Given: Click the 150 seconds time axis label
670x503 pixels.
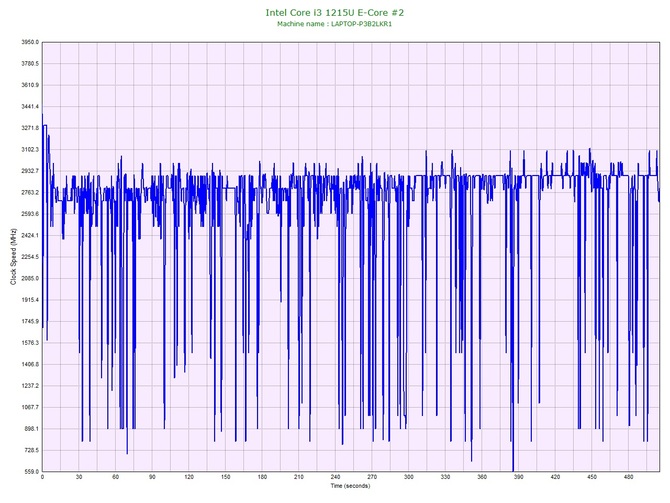Looking at the screenshot, I should (x=226, y=477).
